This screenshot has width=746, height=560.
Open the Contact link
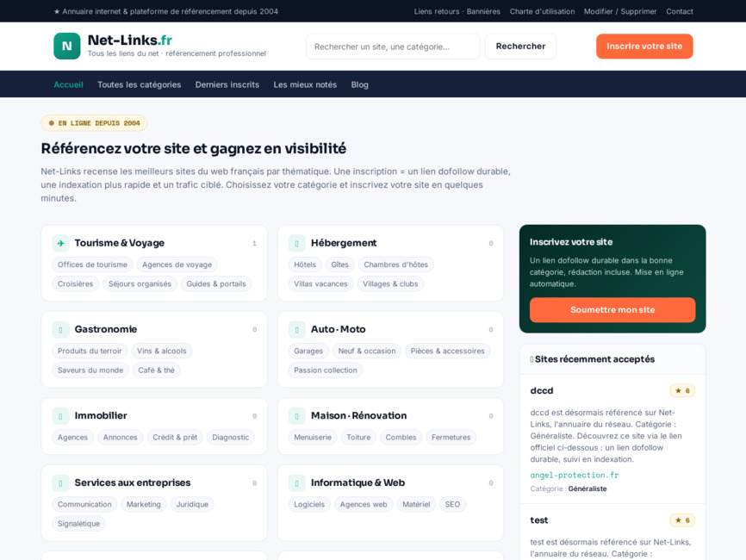click(x=680, y=11)
